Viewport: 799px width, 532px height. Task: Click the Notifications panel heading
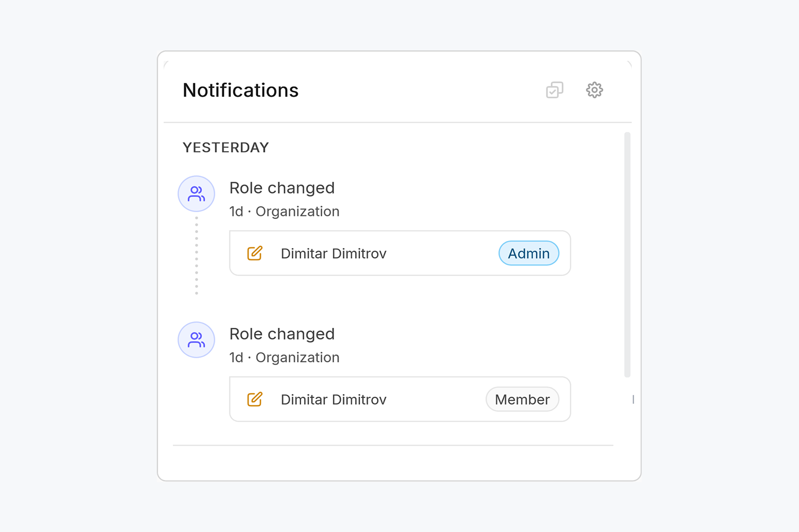point(241,90)
